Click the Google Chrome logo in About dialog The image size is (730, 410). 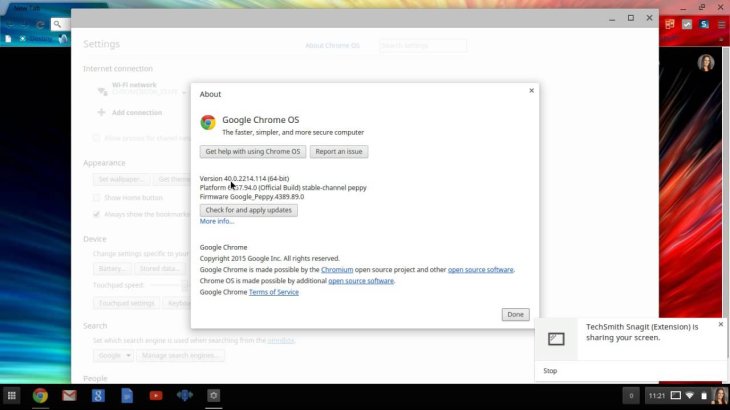[208, 122]
